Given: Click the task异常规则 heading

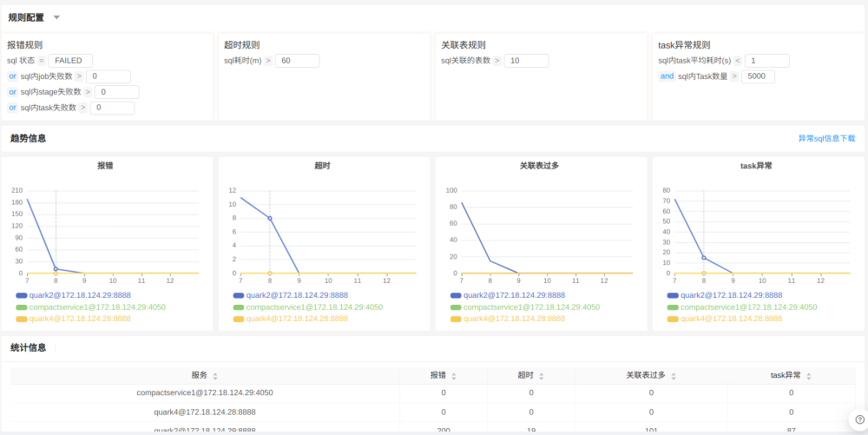Looking at the screenshot, I should pos(684,45).
